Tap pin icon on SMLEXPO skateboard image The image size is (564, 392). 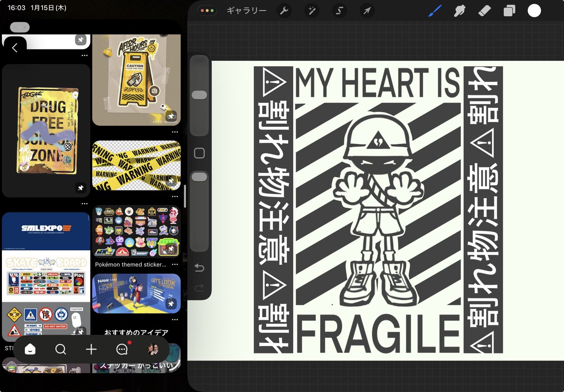click(x=81, y=332)
